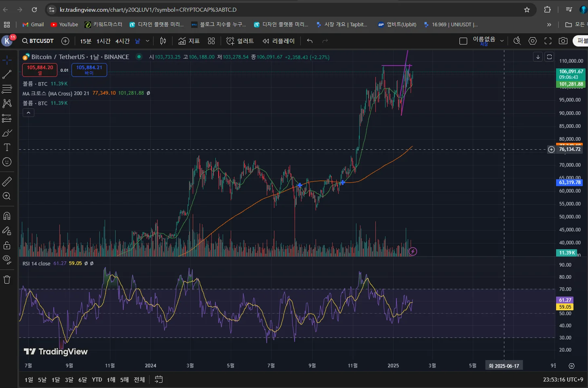The image size is (588, 388).
Task: Select the trend line drawing tool
Action: tap(7, 74)
